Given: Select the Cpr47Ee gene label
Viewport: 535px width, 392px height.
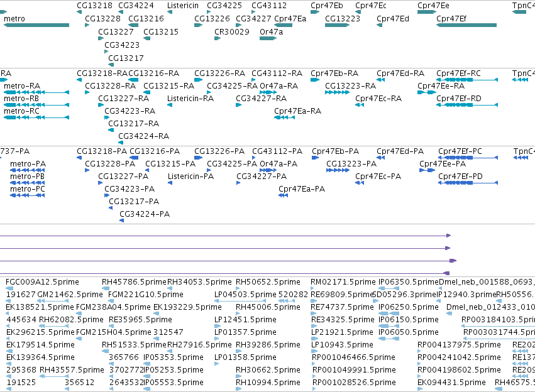Looking at the screenshot, I should point(434,6).
